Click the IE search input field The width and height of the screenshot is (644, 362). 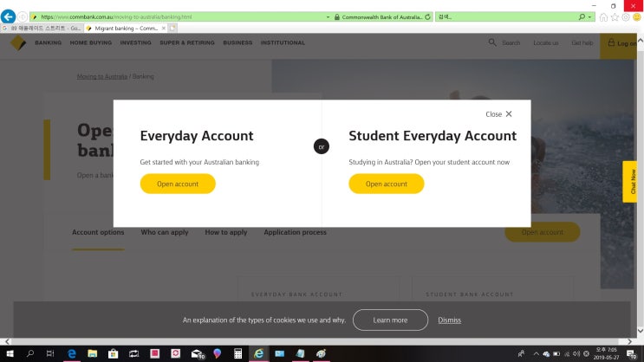[x=506, y=16]
